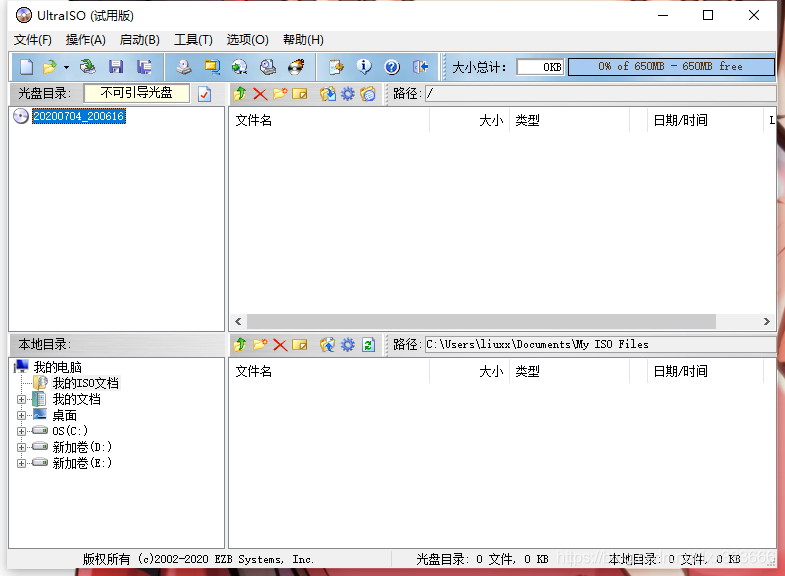Open the dropdown arrow next to Open icon
The height and width of the screenshot is (576, 785).
[x=66, y=67]
